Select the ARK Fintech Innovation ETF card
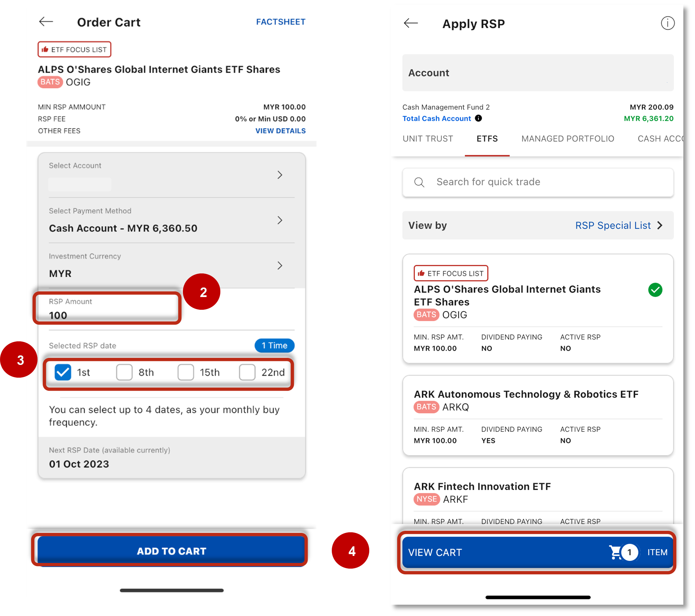The height and width of the screenshot is (616, 695). pos(538,496)
